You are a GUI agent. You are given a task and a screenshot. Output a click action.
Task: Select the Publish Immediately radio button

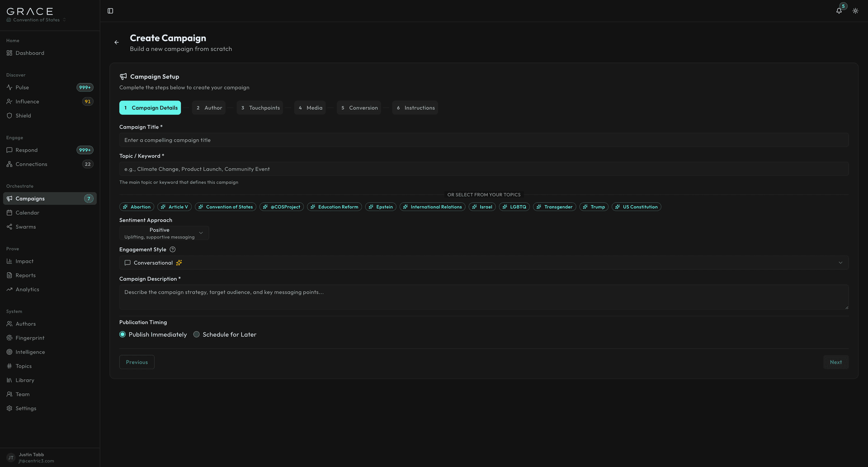click(123, 335)
